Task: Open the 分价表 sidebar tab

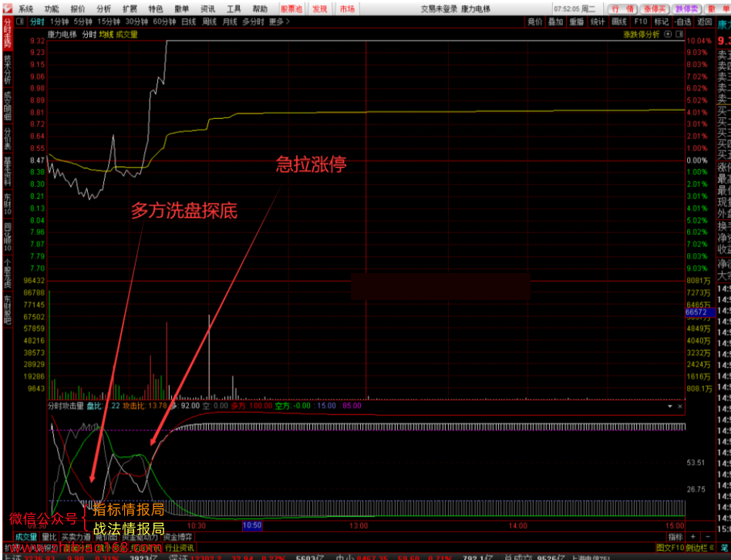Action: tap(8, 138)
